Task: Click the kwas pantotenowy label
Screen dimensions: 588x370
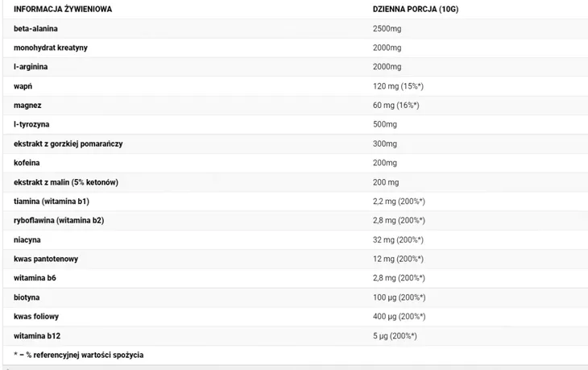Action: pyautogui.click(x=46, y=259)
